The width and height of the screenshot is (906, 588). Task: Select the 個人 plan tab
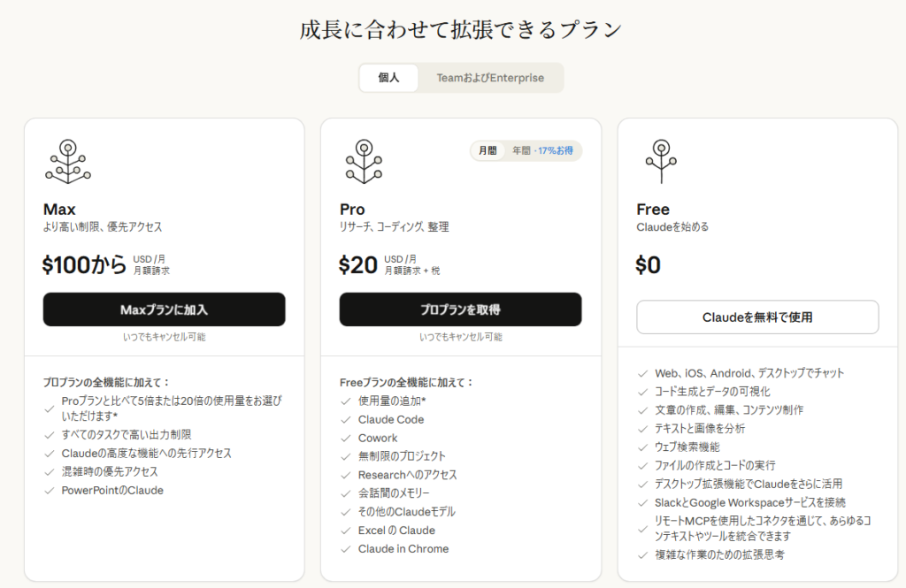388,78
